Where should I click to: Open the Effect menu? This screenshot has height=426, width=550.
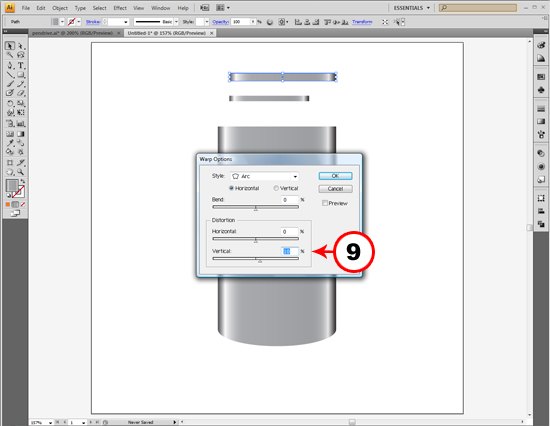120,8
